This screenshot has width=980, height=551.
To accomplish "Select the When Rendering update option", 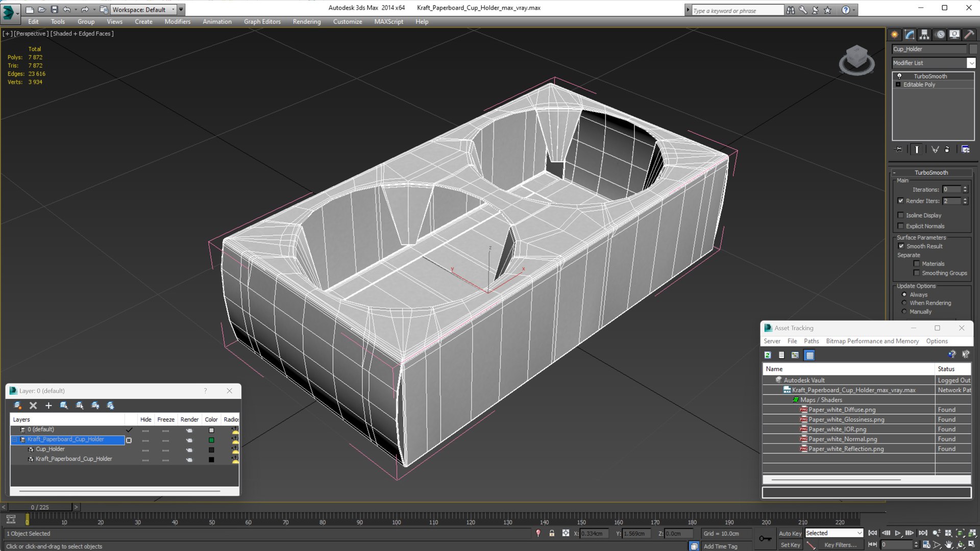I will [904, 303].
